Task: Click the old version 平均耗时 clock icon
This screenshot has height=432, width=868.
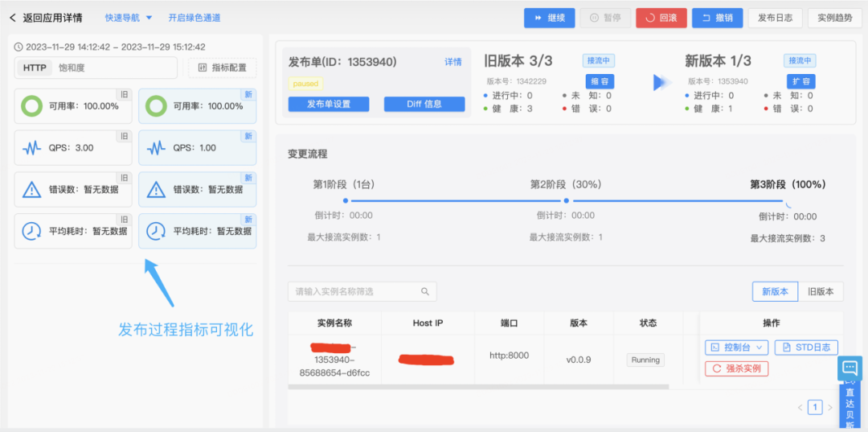Action: [x=31, y=231]
